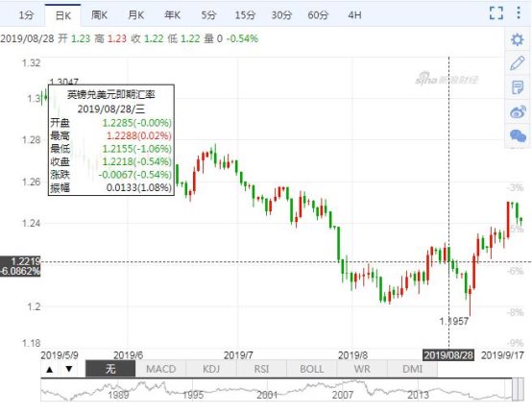Select the 日K daily candlestick tab
Viewport: 532px width, 413px height.
63,15
